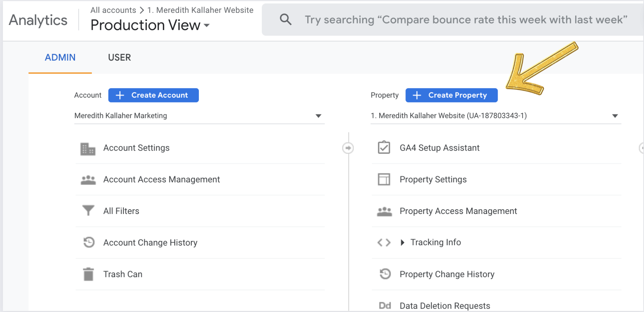Click the plus icon in Create Property
This screenshot has height=312, width=644.
[417, 95]
